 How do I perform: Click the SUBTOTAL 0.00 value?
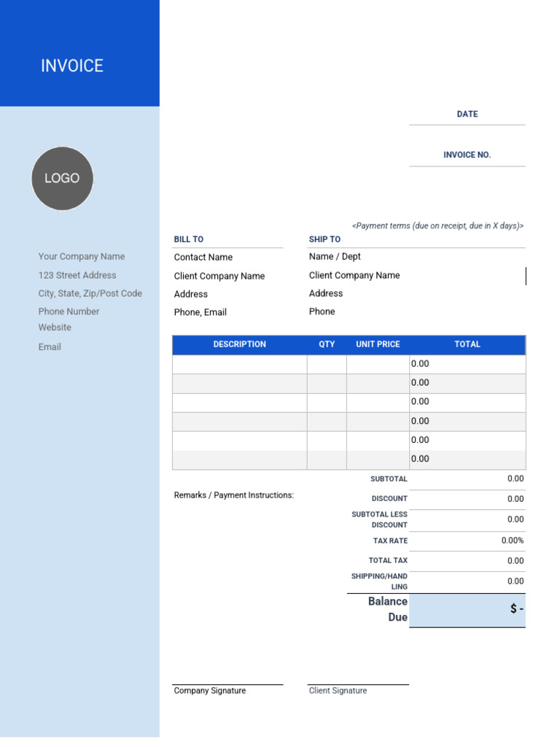click(516, 479)
